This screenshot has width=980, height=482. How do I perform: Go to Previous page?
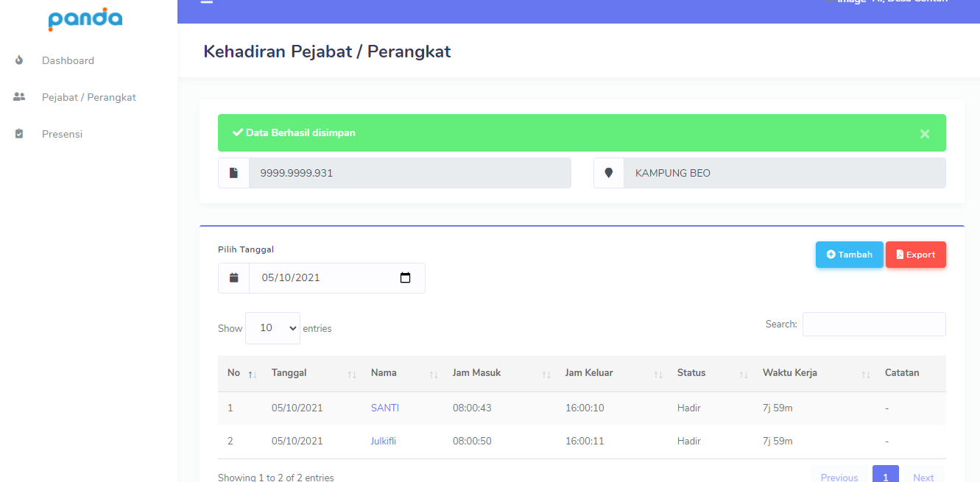pyautogui.click(x=839, y=477)
